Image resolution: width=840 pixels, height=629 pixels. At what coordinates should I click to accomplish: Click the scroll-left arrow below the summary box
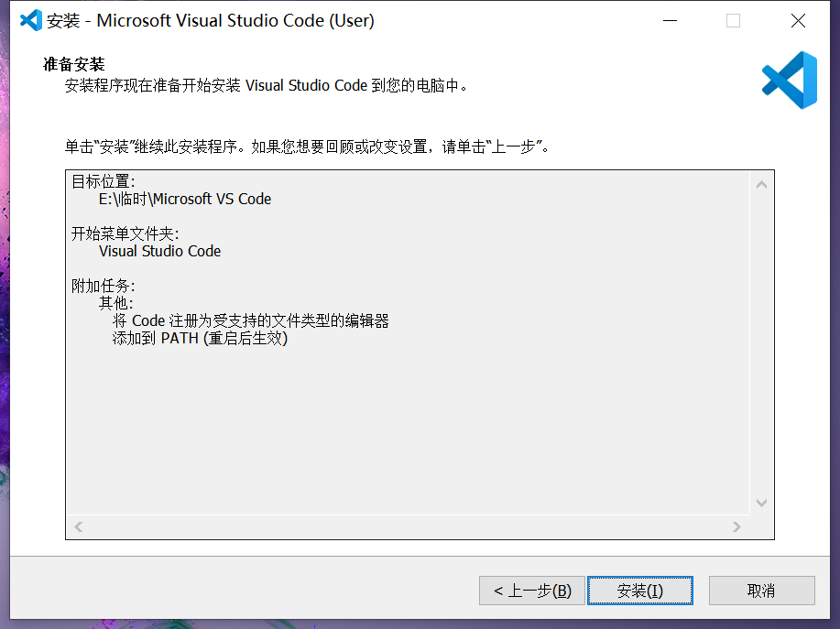[78, 526]
